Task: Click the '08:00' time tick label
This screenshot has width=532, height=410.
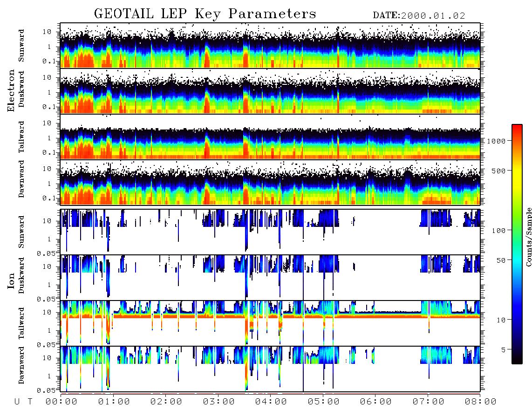Action: pyautogui.click(x=481, y=402)
